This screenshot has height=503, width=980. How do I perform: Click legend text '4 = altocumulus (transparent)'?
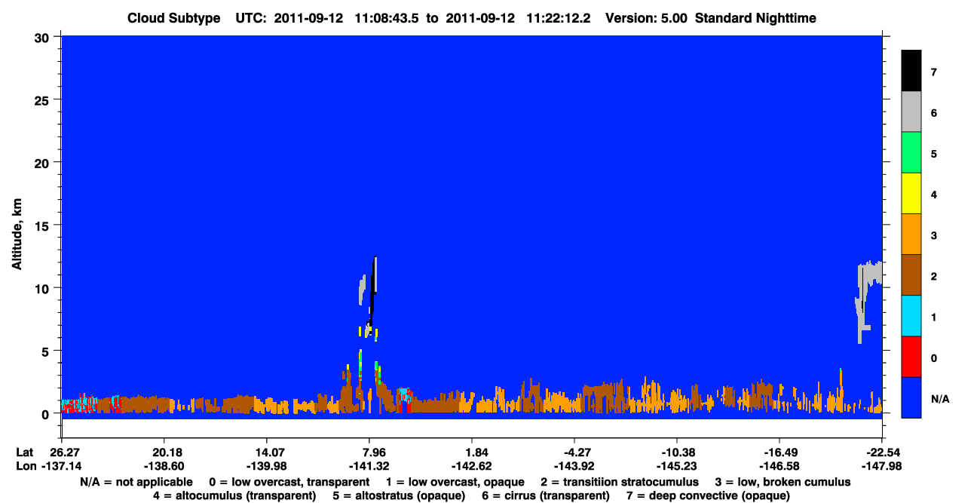(x=234, y=495)
